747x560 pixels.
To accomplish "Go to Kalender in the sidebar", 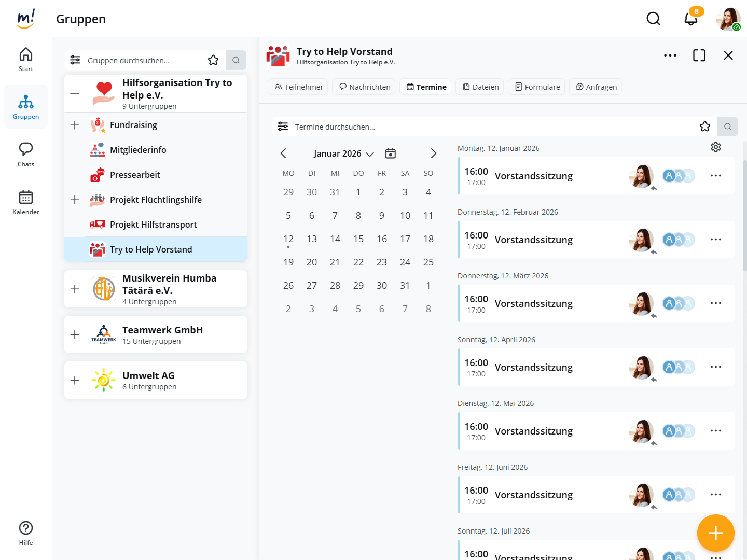I will click(x=26, y=202).
